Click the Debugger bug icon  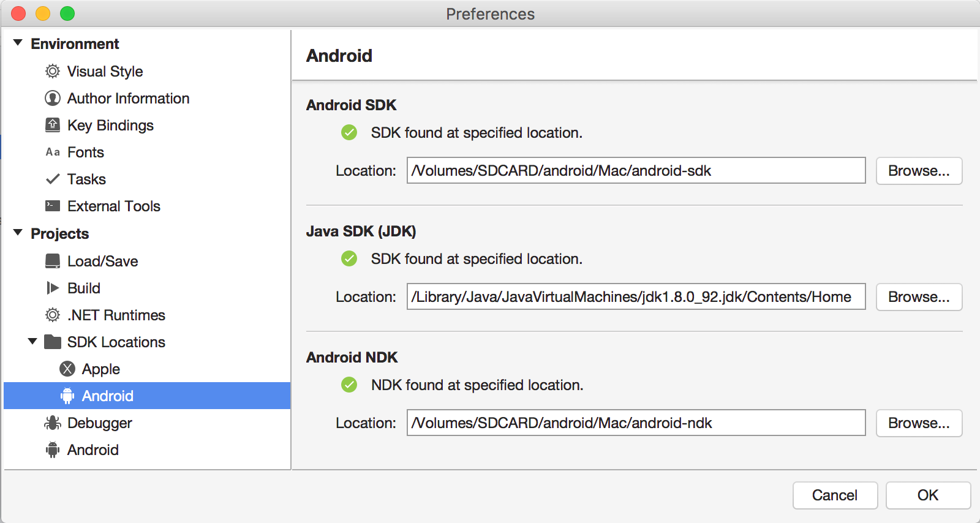(53, 423)
